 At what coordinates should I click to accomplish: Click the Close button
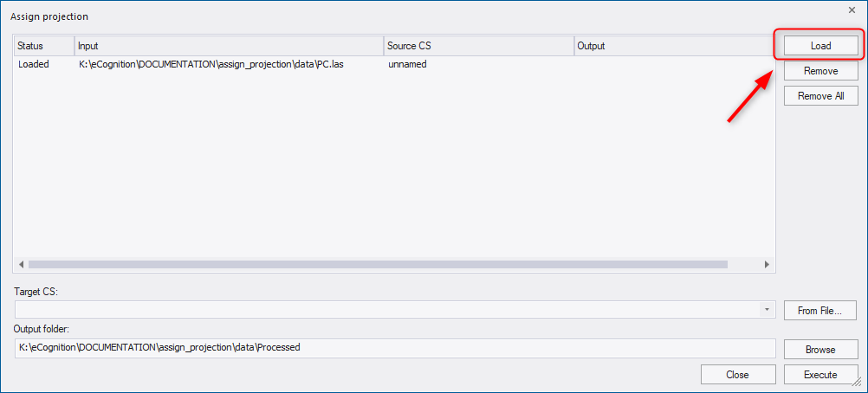pos(737,375)
